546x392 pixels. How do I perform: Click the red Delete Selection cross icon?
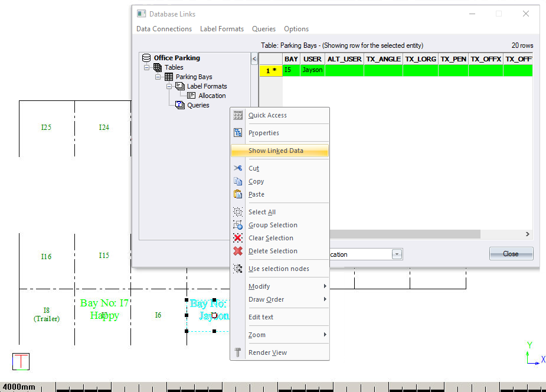click(238, 251)
